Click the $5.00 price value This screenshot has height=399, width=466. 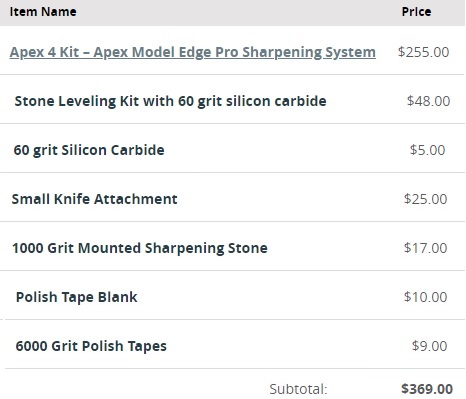[428, 150]
